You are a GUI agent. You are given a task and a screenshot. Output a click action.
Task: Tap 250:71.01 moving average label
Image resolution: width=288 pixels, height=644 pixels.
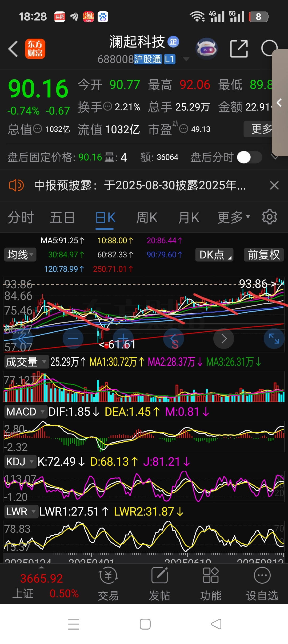pos(113,269)
